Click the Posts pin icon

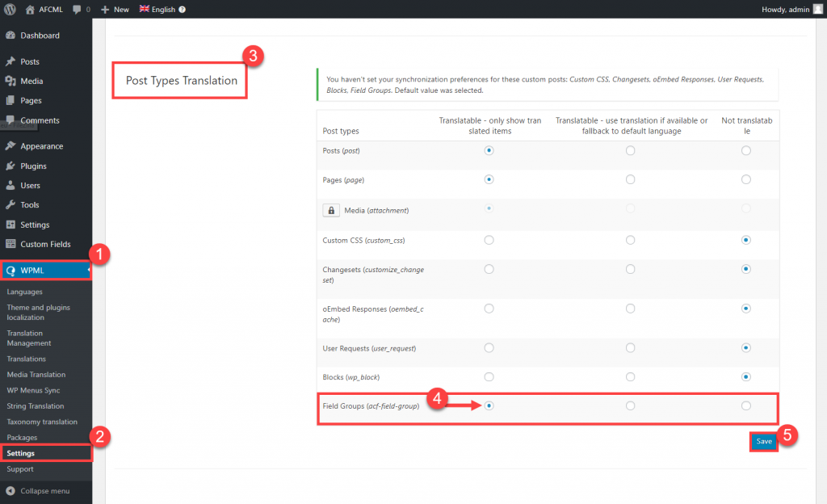tap(10, 61)
